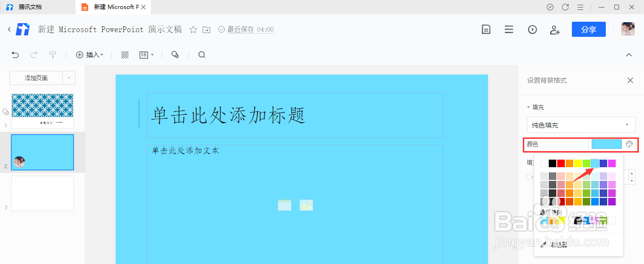The height and width of the screenshot is (264, 644).
Task: Star the document as favorite
Action: click(x=193, y=30)
